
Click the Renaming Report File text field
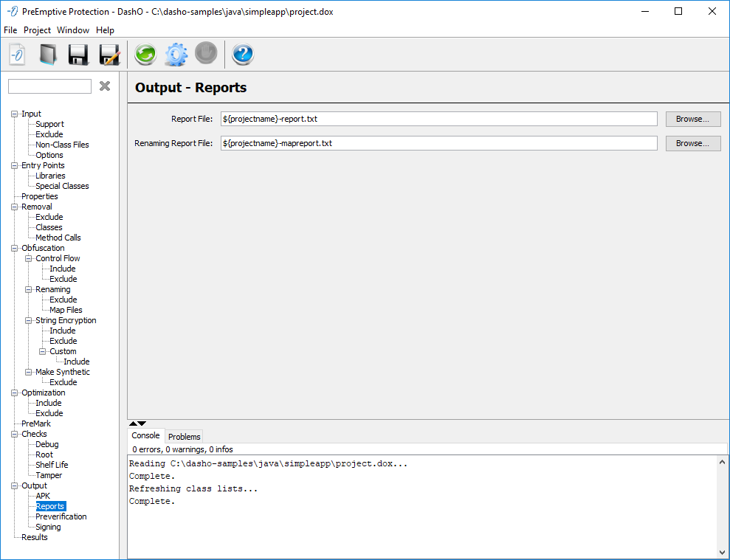coord(438,143)
